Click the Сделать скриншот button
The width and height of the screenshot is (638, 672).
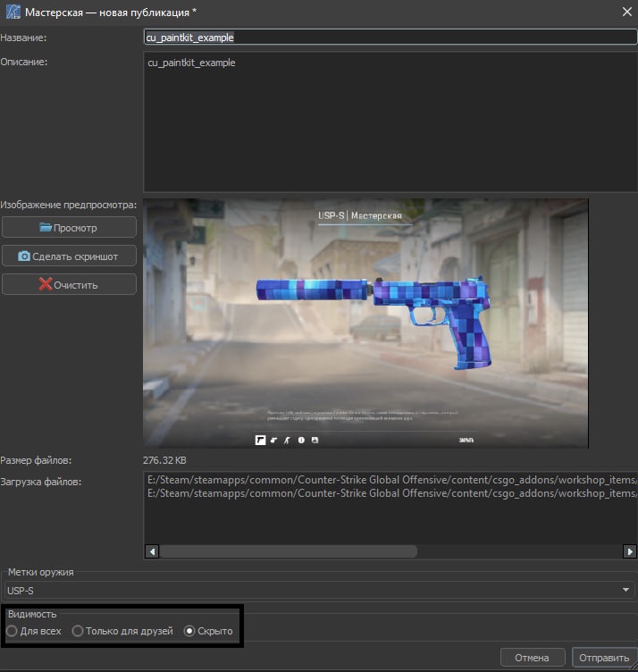tap(69, 256)
